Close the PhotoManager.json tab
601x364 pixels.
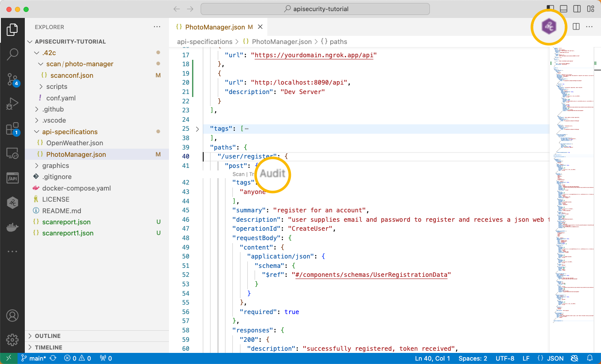click(260, 27)
